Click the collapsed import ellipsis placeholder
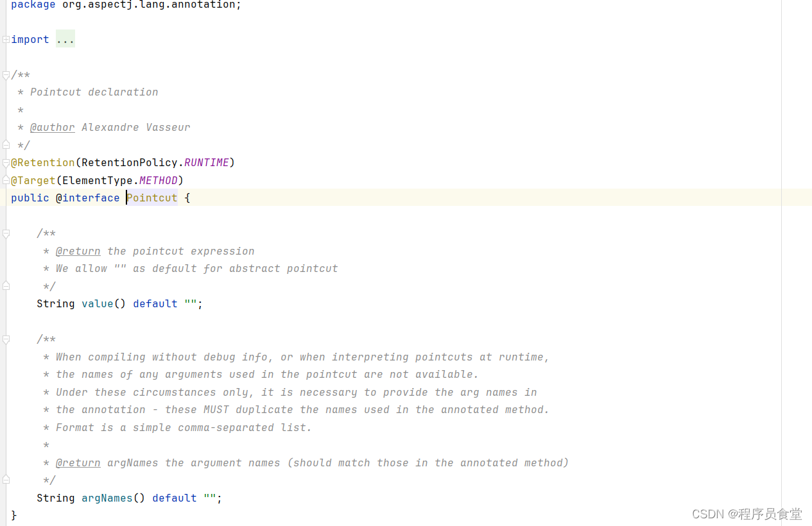This screenshot has width=812, height=526. (65, 39)
